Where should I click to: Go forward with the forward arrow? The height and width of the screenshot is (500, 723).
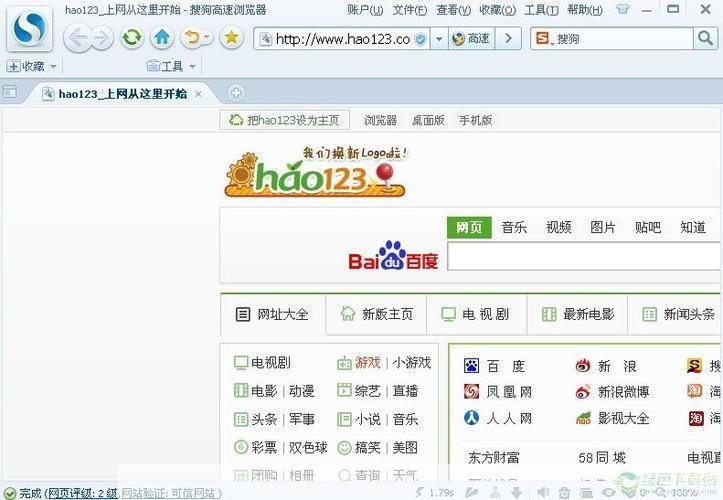102,38
